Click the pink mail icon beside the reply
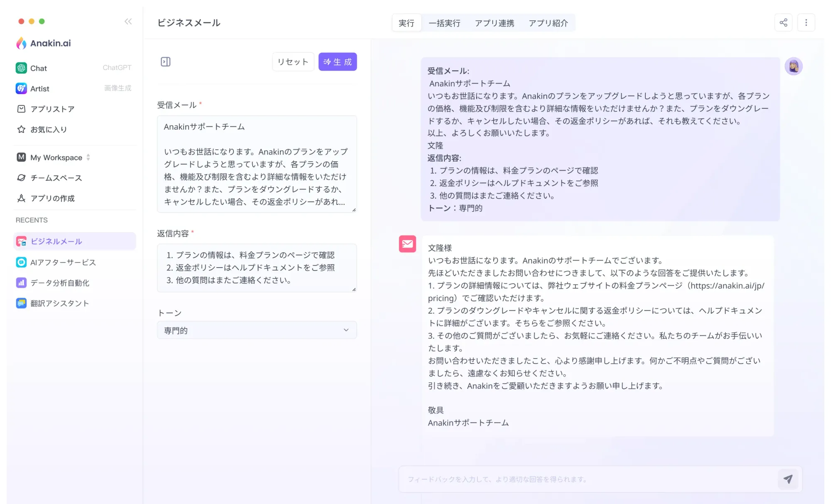 pyautogui.click(x=407, y=244)
